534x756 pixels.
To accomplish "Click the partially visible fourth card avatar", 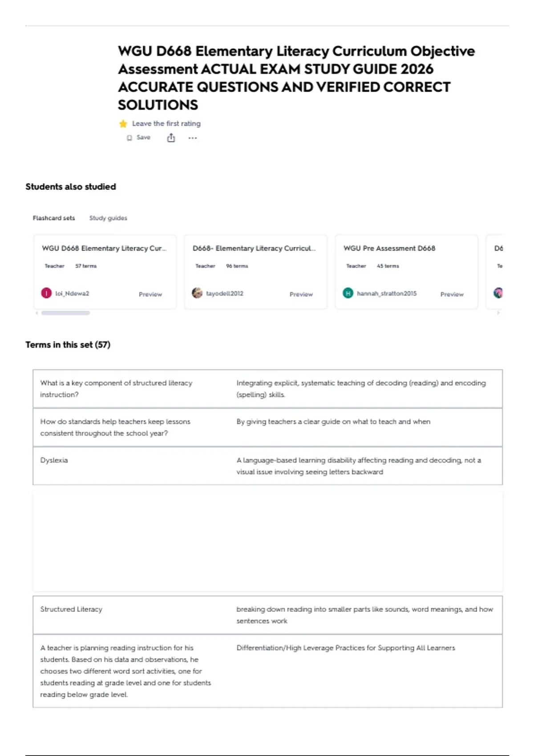I will [x=498, y=293].
